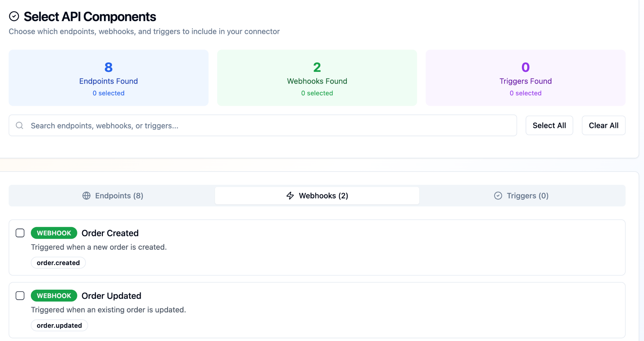Click the WEBHOOK badge on Order Updated
Viewport: 644px width, 341px height.
[x=54, y=296]
